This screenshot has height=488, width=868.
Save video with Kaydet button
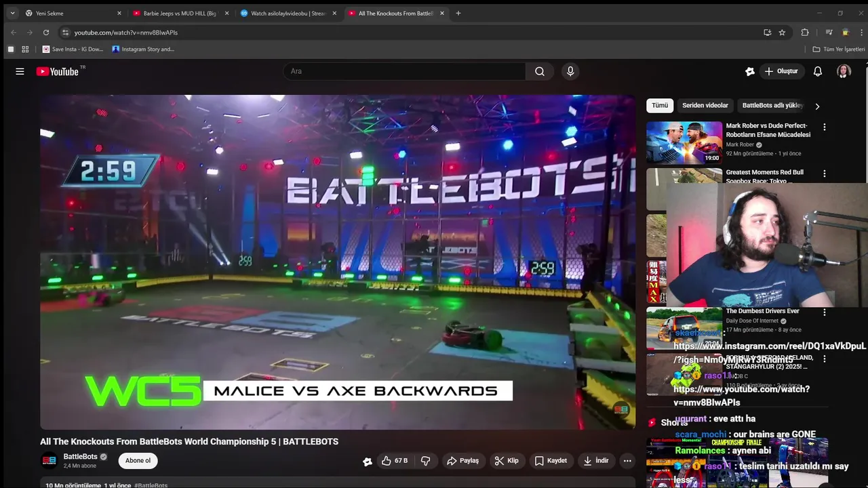pos(551,461)
